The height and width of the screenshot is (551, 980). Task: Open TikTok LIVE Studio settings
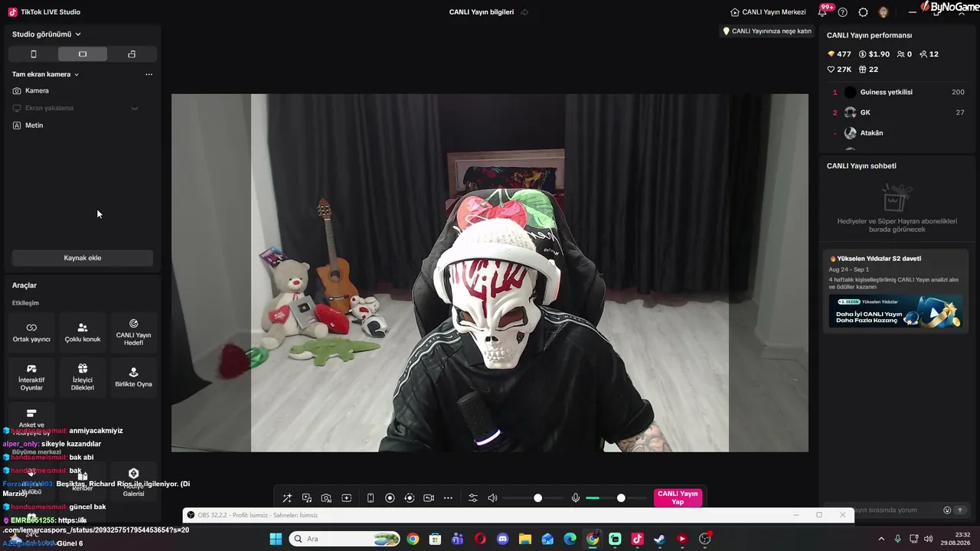[x=864, y=12]
